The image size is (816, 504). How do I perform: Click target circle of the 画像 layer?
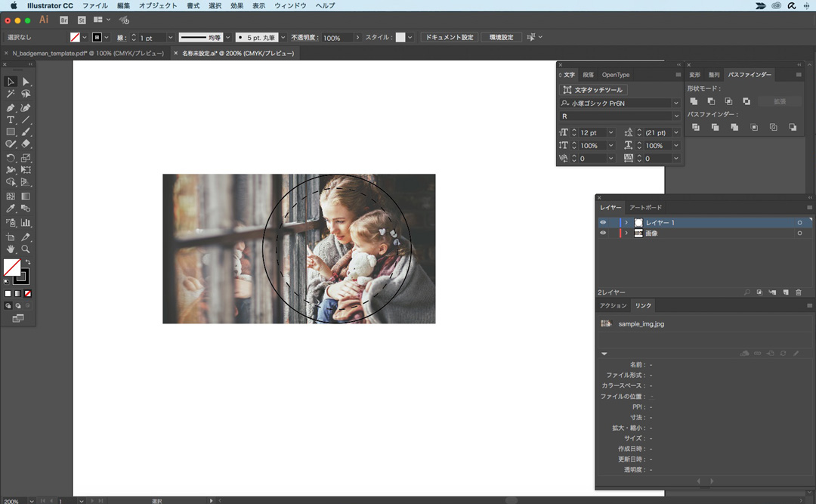tap(799, 233)
